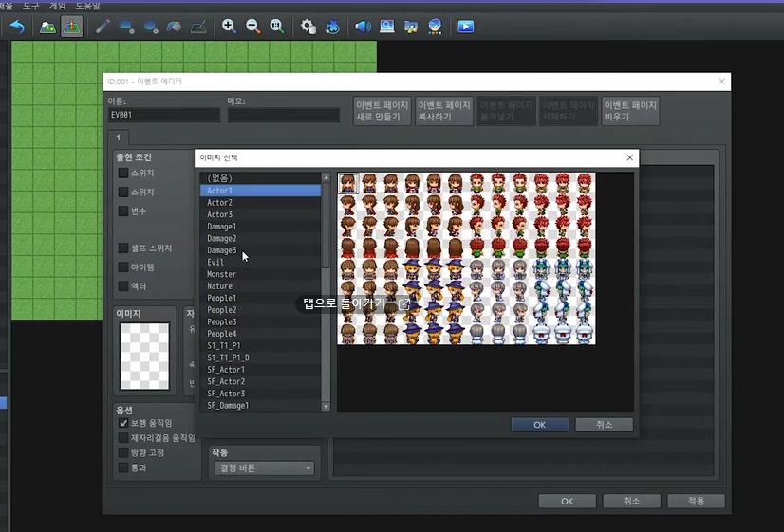The image size is (784, 532).
Task: Switch to Map editing mode icon
Action: coord(47,27)
